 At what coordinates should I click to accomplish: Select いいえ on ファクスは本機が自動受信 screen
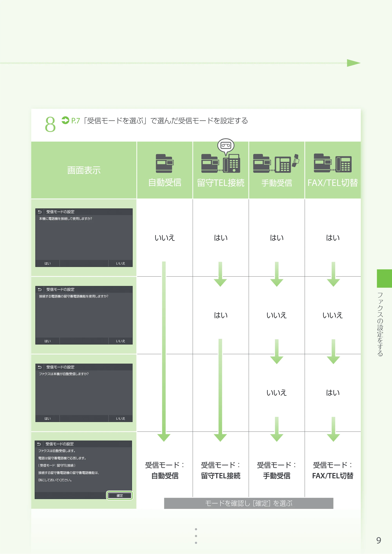121,418
